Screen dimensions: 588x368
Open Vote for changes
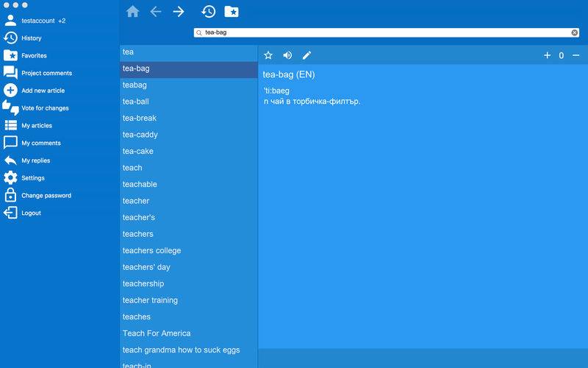pos(45,107)
